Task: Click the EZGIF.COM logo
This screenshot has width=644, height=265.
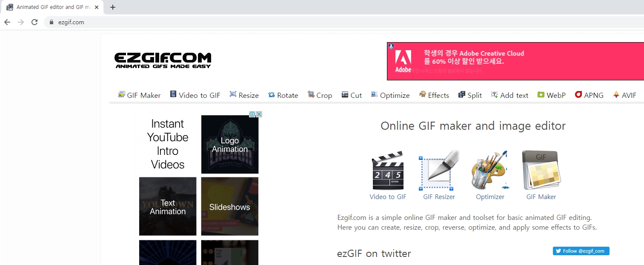Action: pyautogui.click(x=163, y=60)
